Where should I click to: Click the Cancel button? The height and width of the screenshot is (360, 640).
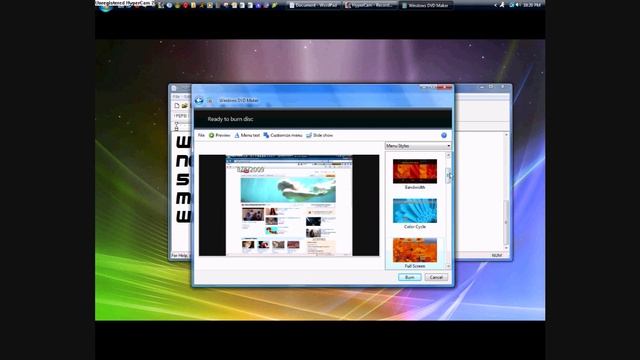pyautogui.click(x=436, y=277)
